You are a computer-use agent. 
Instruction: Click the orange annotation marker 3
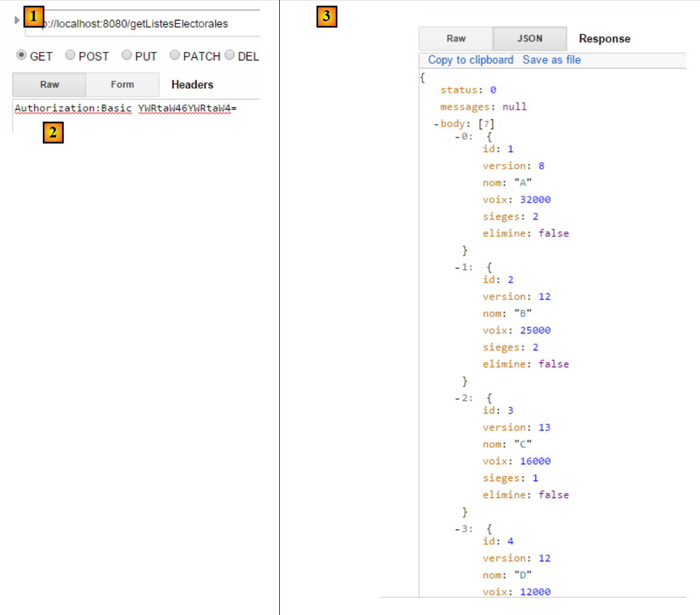(x=326, y=16)
